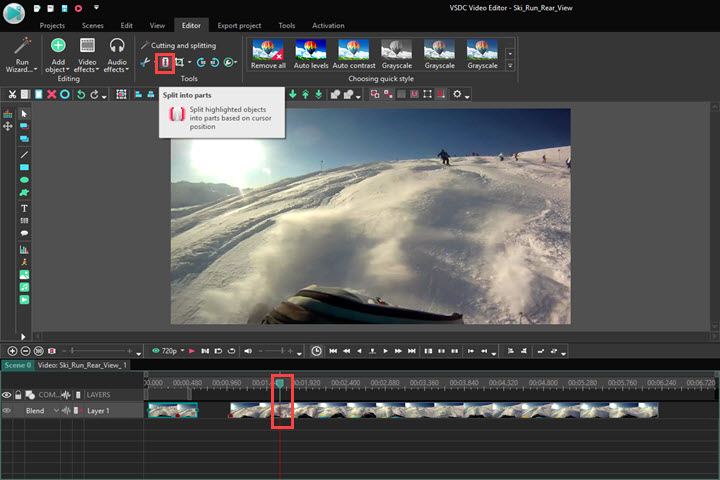The width and height of the screenshot is (720, 480).
Task: Select the Rectangle shape tool
Action: (x=24, y=167)
